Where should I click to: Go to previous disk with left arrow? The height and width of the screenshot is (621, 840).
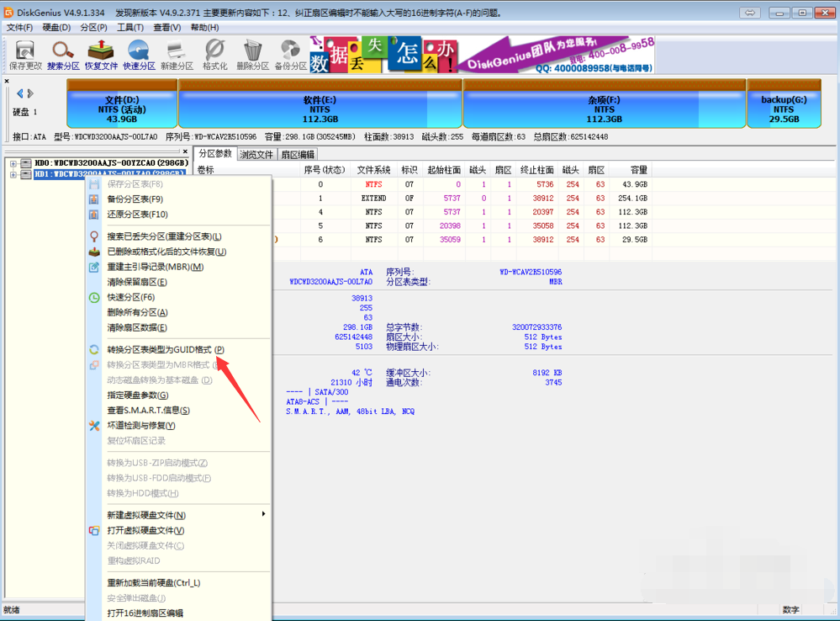19,93
